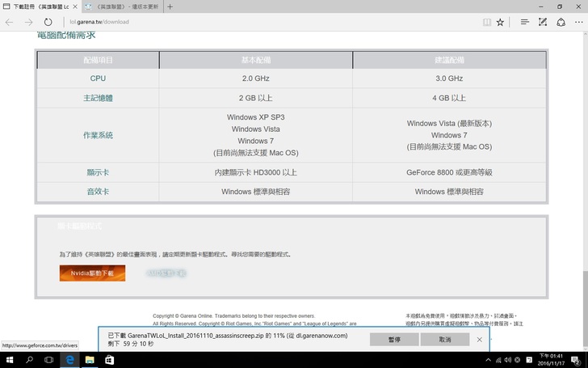Viewport: 588px width, 368px height.
Task: Click the 作業系統 row label
Action: (x=98, y=135)
